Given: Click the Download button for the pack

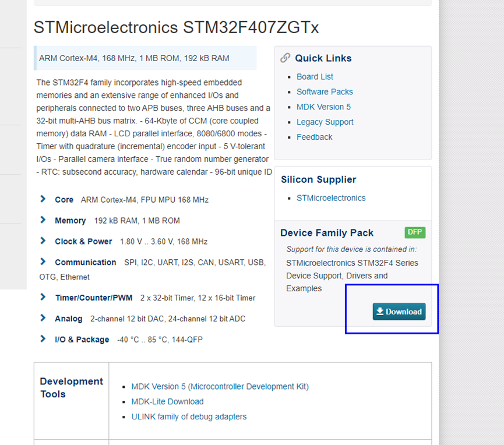Looking at the screenshot, I should 399,312.
